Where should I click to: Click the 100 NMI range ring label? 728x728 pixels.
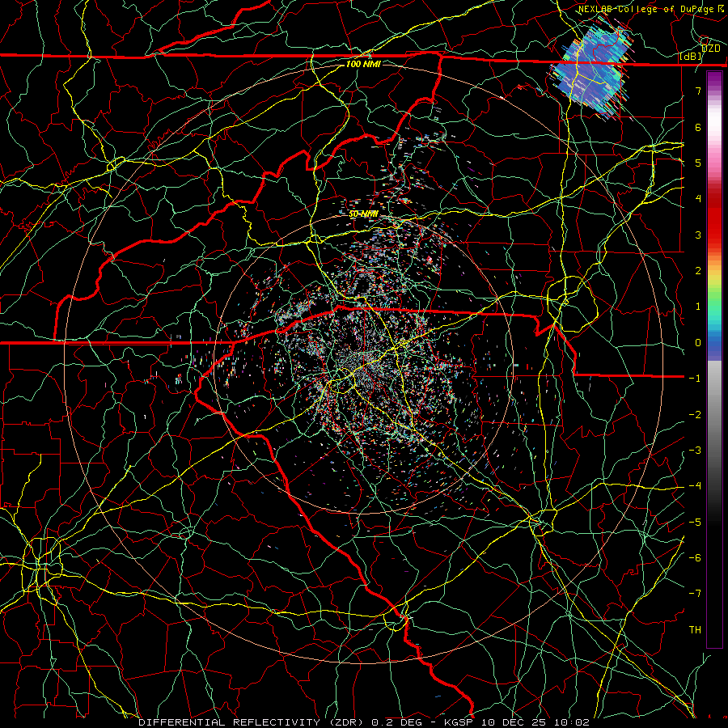pyautogui.click(x=363, y=64)
